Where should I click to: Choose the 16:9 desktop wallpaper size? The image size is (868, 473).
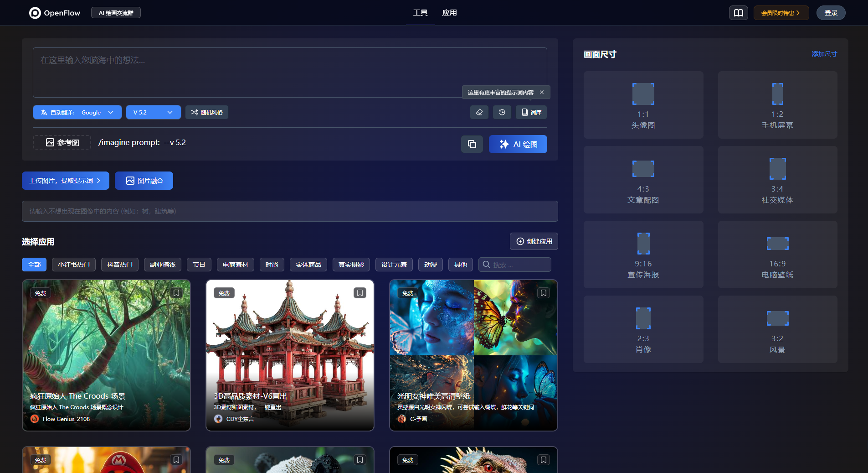[777, 255]
